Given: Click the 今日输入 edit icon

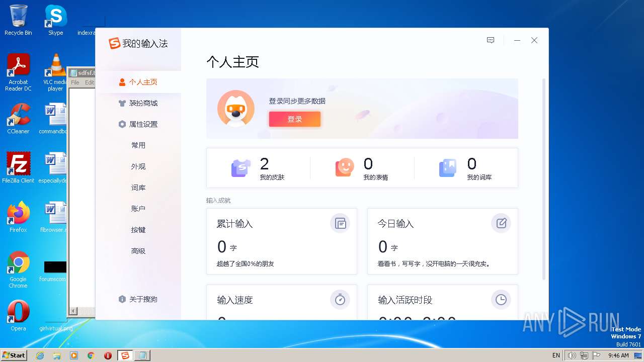Looking at the screenshot, I should click(x=501, y=223).
